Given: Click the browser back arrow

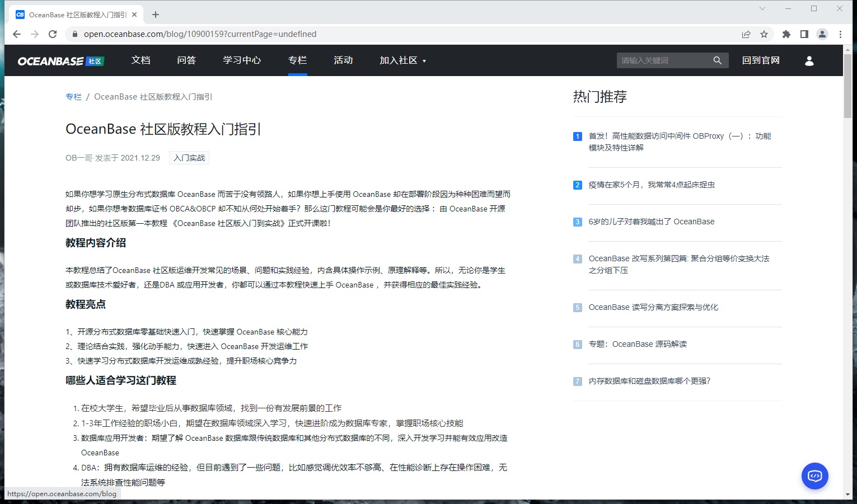Looking at the screenshot, I should (x=17, y=34).
